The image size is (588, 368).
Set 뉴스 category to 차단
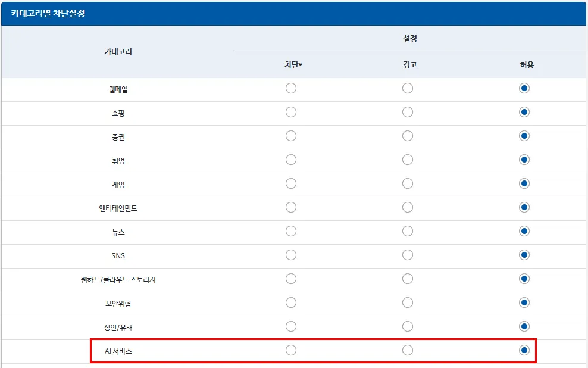pos(291,231)
